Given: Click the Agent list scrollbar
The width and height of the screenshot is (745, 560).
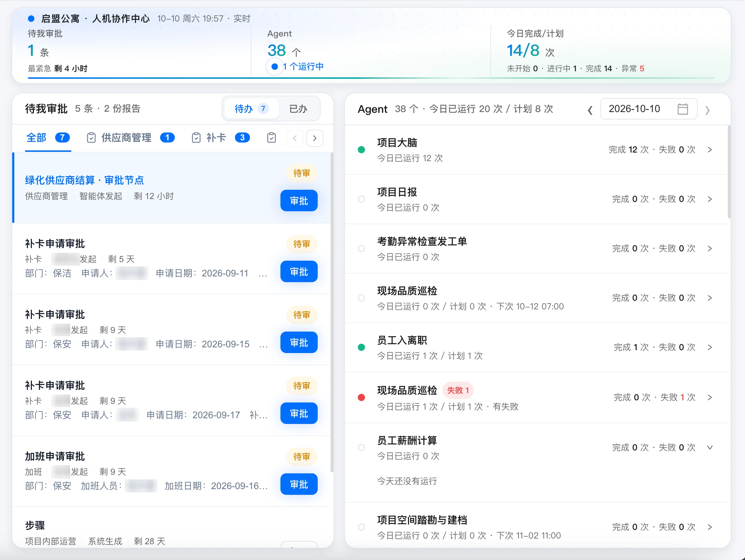Looking at the screenshot, I should pos(729,172).
